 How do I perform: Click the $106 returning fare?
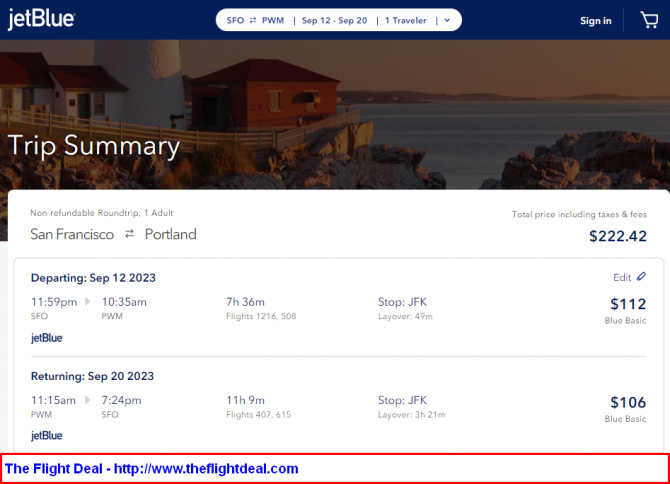click(628, 402)
